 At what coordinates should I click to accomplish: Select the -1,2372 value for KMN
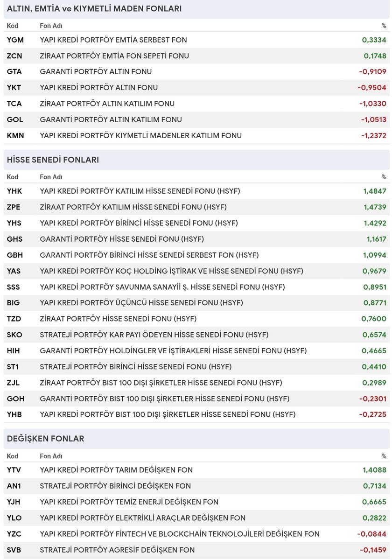[373, 135]
